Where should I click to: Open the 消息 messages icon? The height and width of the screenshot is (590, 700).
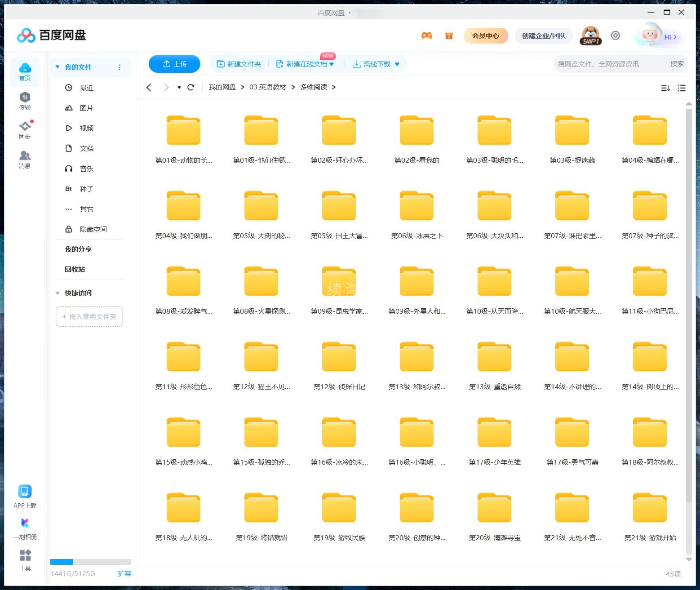(25, 159)
